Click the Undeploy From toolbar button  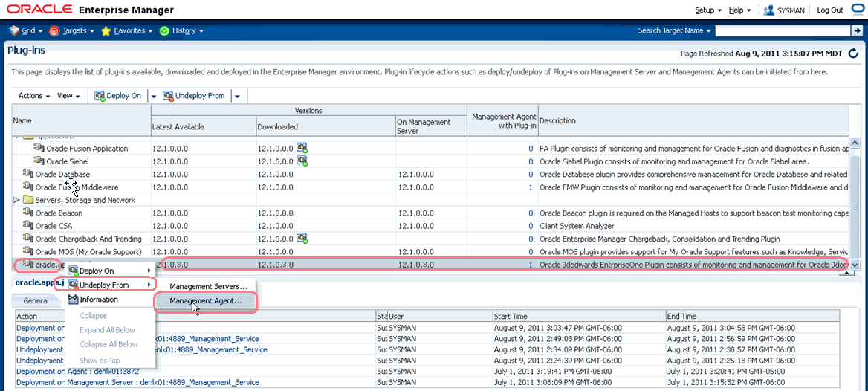pyautogui.click(x=193, y=96)
